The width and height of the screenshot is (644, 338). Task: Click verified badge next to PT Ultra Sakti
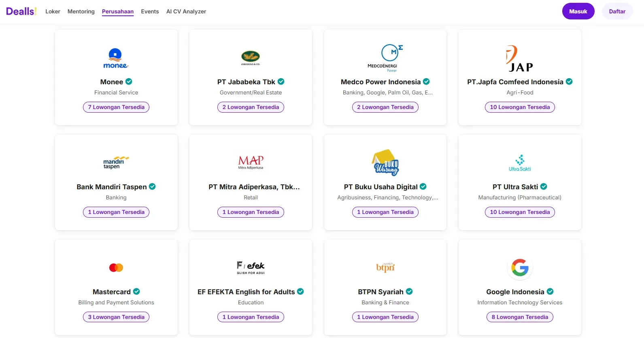(x=544, y=186)
